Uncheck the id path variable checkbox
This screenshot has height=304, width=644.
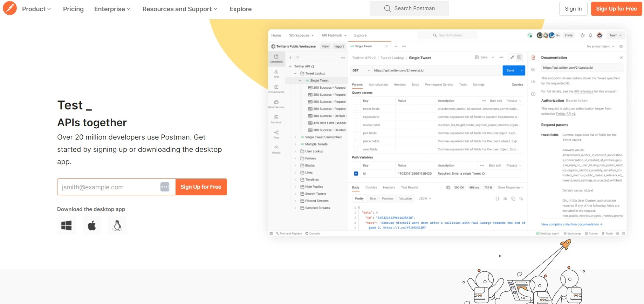click(x=356, y=174)
